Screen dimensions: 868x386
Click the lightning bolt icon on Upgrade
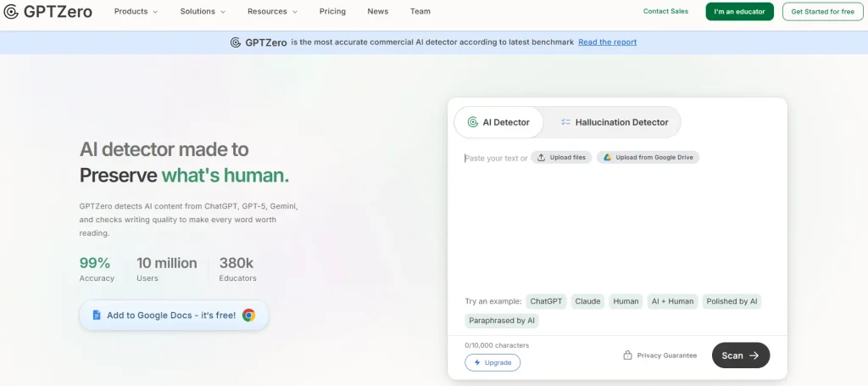[477, 363]
